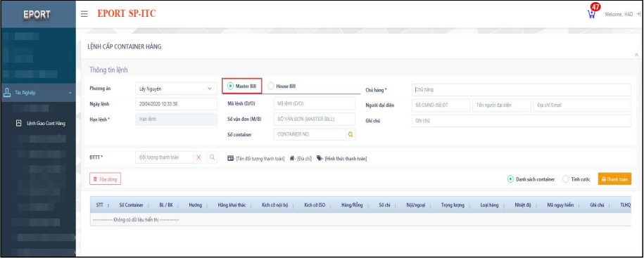
Task: Clear ĐTTT field with red X icon
Action: click(198, 157)
